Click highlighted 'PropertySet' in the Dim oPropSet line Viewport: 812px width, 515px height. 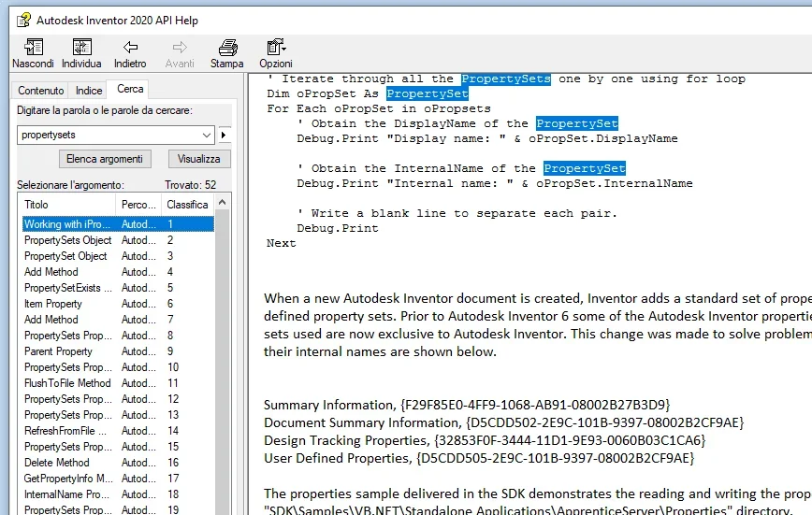[428, 93]
